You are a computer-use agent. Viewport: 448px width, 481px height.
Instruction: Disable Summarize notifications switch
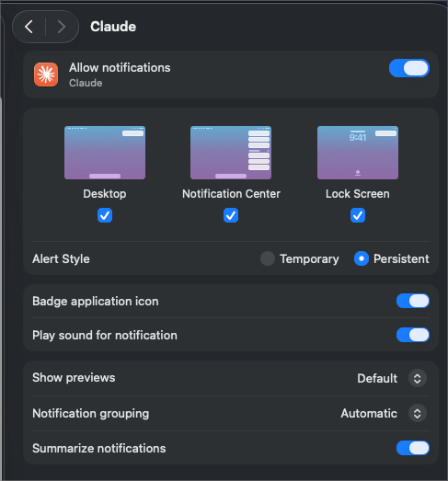(413, 448)
